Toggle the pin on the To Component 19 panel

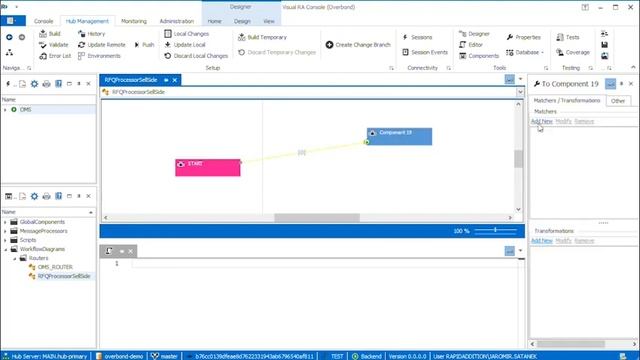click(621, 84)
